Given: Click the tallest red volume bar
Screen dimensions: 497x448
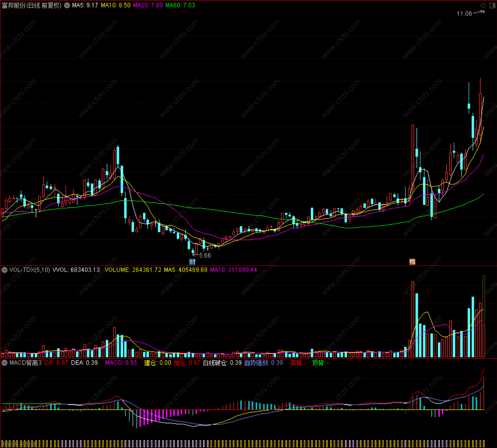Looking at the screenshot, I should [413, 319].
